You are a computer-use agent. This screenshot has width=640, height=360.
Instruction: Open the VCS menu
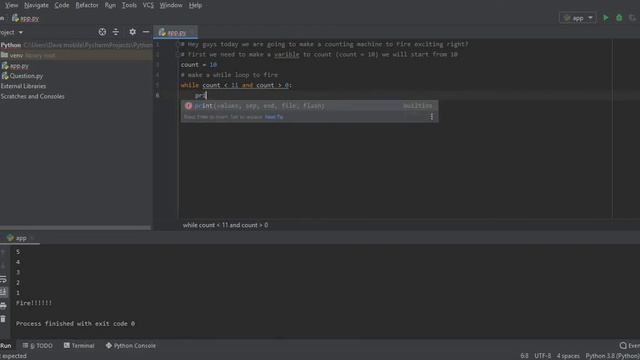(x=148, y=5)
